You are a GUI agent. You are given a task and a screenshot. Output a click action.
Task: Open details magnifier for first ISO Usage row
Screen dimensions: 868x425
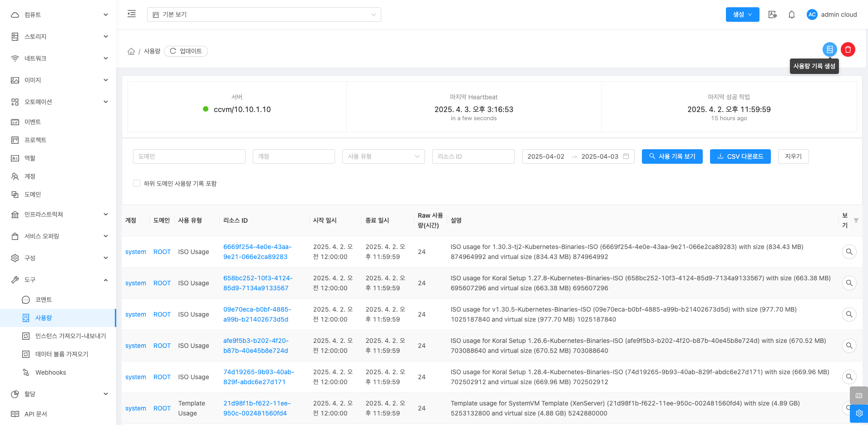pyautogui.click(x=848, y=252)
